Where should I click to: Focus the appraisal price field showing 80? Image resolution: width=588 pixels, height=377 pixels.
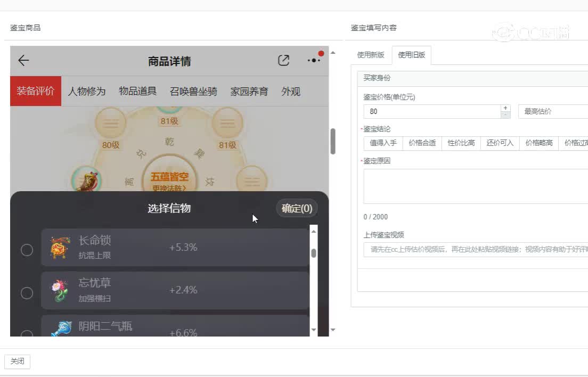(x=432, y=112)
